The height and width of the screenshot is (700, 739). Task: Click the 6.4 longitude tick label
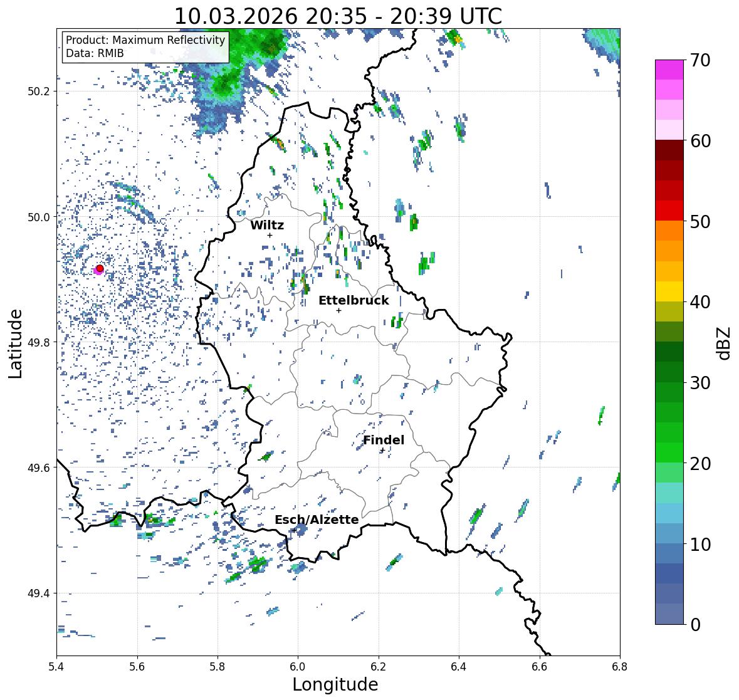(x=459, y=666)
